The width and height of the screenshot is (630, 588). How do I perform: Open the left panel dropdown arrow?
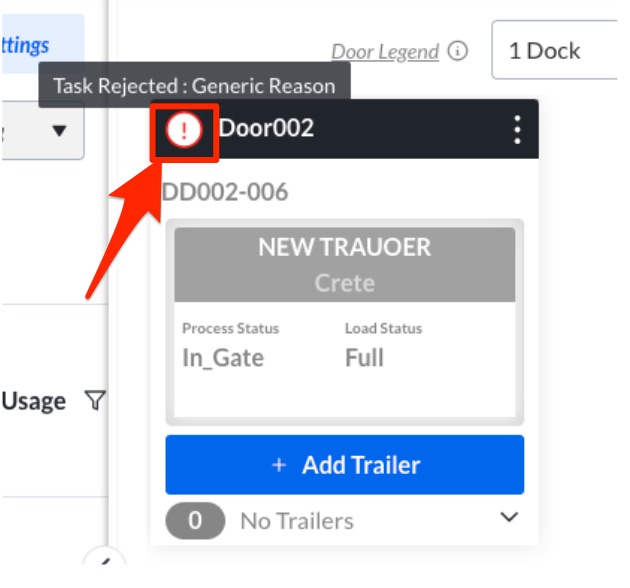[58, 131]
